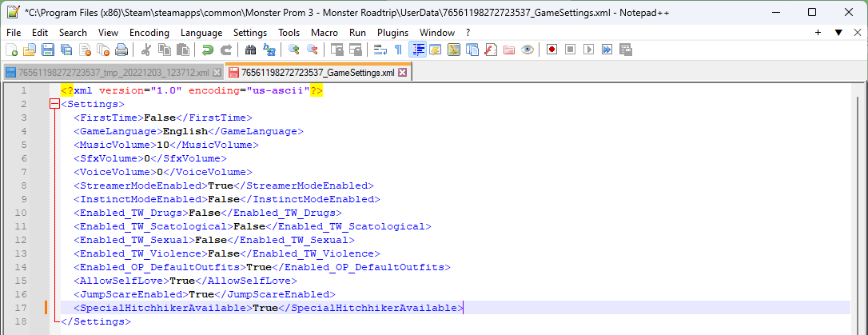Open the Function List panel icon

(491, 50)
